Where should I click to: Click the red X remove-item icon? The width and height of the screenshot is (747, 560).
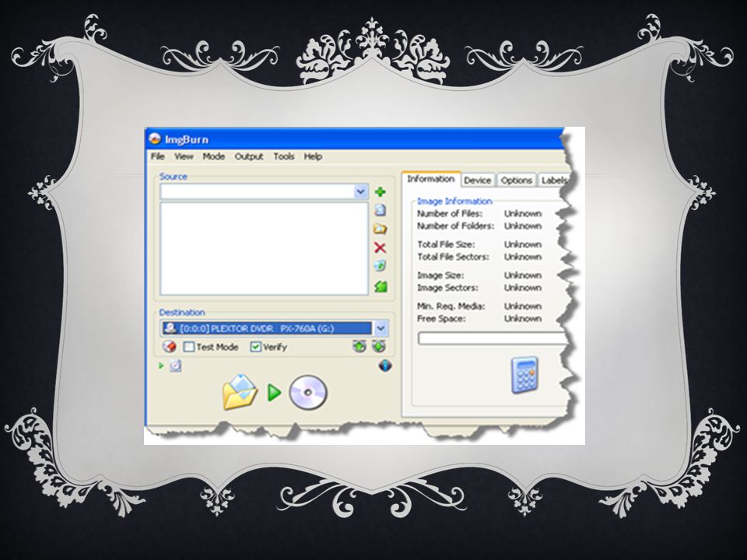coord(381,247)
